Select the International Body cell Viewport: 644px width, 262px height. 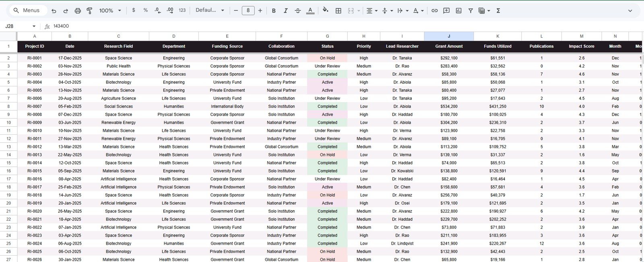[227, 106]
